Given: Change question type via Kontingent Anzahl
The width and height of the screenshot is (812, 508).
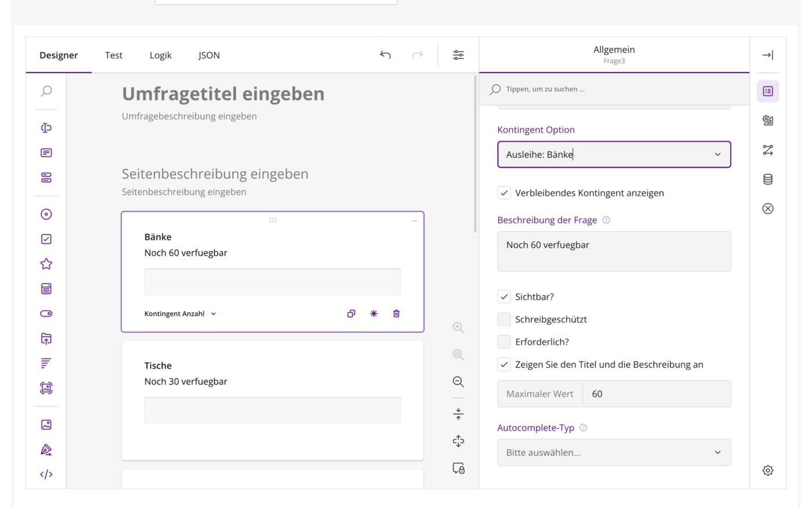Looking at the screenshot, I should (180, 314).
